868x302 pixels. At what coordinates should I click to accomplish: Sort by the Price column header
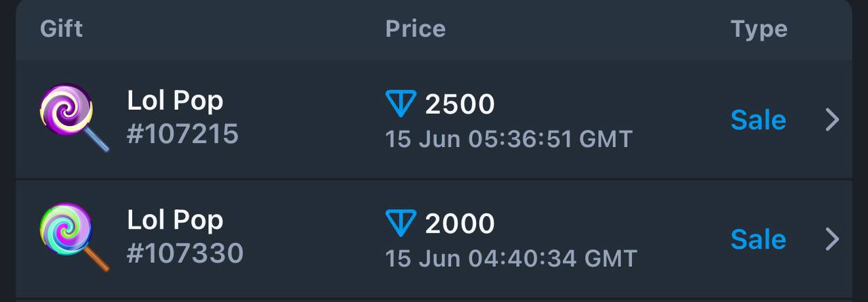(416, 28)
